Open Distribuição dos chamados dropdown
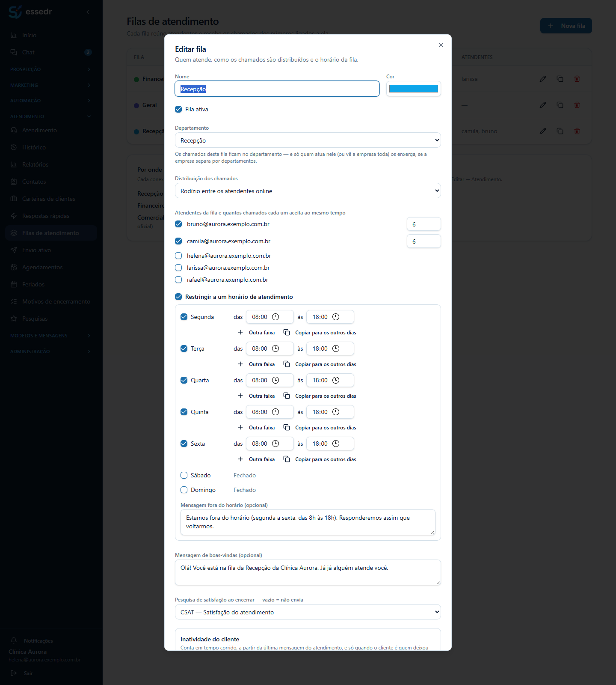The width and height of the screenshot is (616, 685). point(308,191)
